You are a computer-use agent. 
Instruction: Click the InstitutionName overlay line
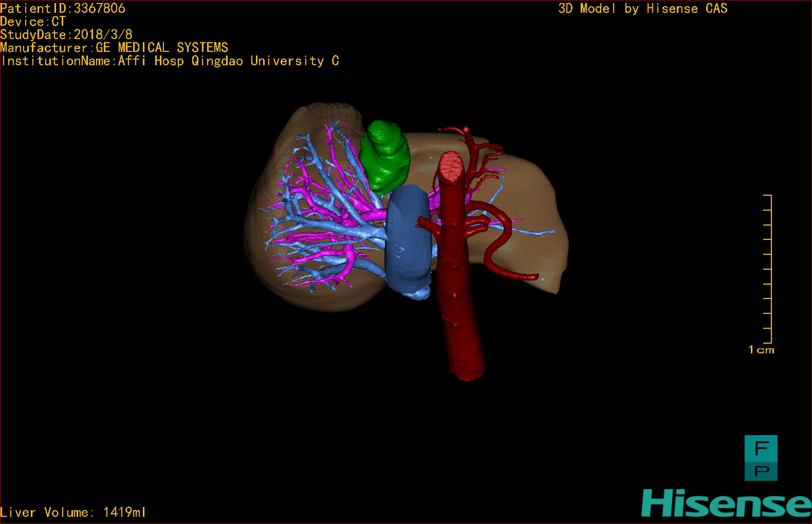tap(170, 61)
